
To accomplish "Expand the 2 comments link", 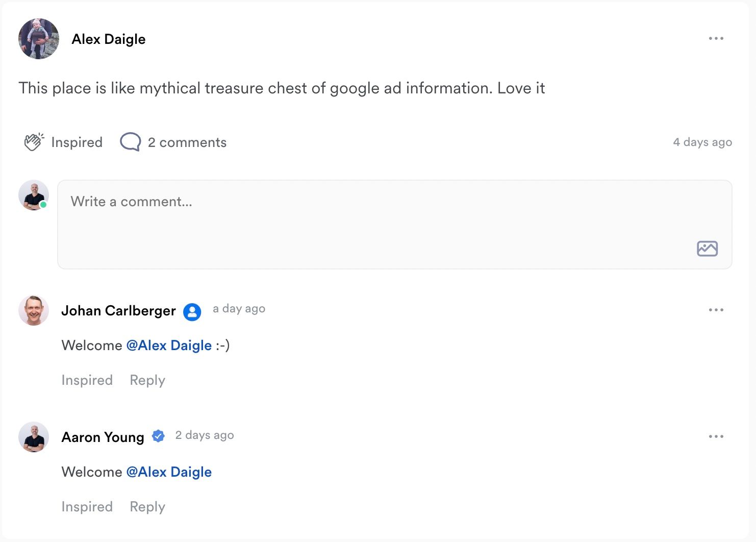I will [187, 142].
